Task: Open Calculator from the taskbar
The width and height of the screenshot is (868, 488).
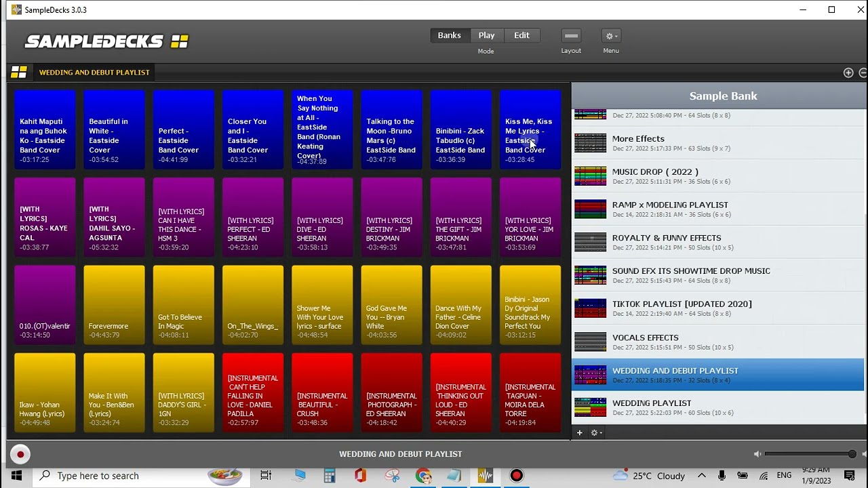Action: [x=329, y=476]
